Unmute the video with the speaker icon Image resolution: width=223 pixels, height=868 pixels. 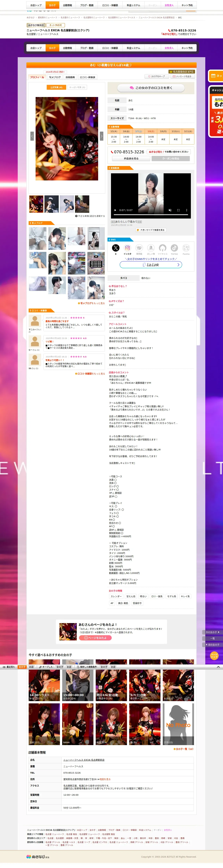click(x=170, y=210)
